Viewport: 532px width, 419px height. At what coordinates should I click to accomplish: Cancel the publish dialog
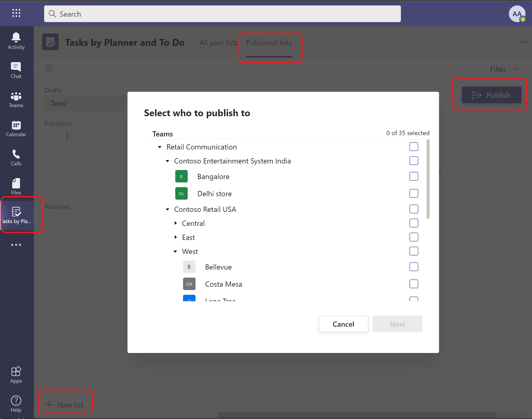tap(343, 323)
